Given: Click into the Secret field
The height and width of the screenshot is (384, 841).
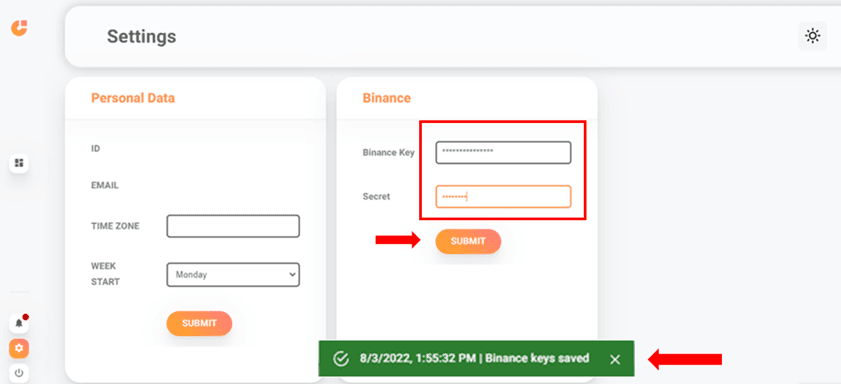Looking at the screenshot, I should 503,197.
